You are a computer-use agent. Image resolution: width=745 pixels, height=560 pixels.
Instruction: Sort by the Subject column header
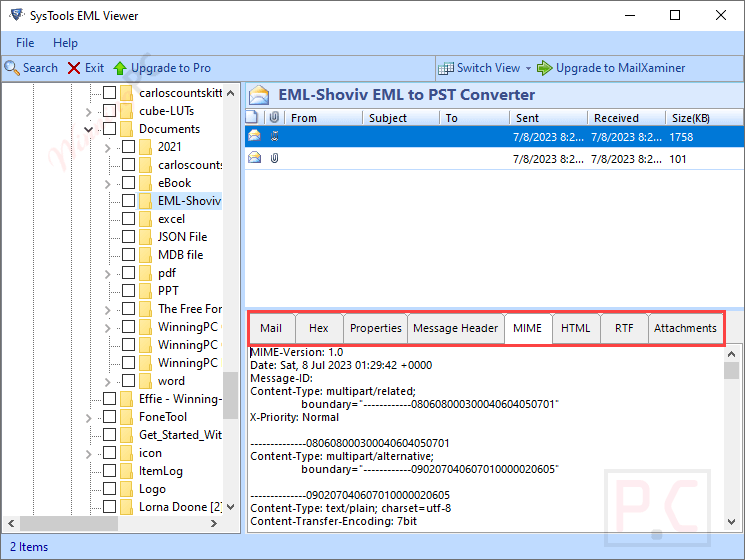[x=400, y=118]
